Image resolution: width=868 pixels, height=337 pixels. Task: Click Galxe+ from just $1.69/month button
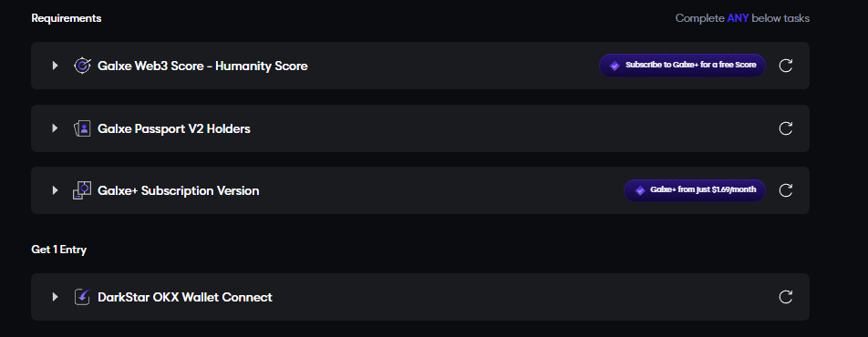[x=695, y=190]
